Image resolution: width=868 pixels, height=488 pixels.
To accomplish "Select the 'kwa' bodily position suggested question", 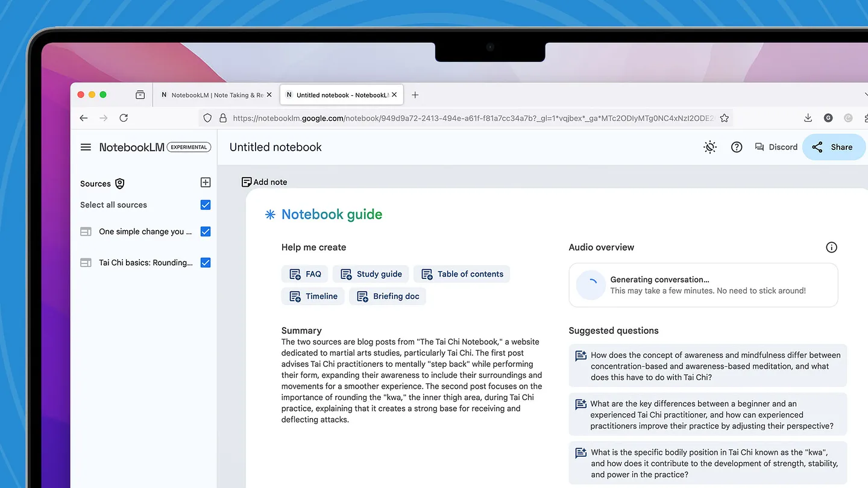I will tap(708, 463).
